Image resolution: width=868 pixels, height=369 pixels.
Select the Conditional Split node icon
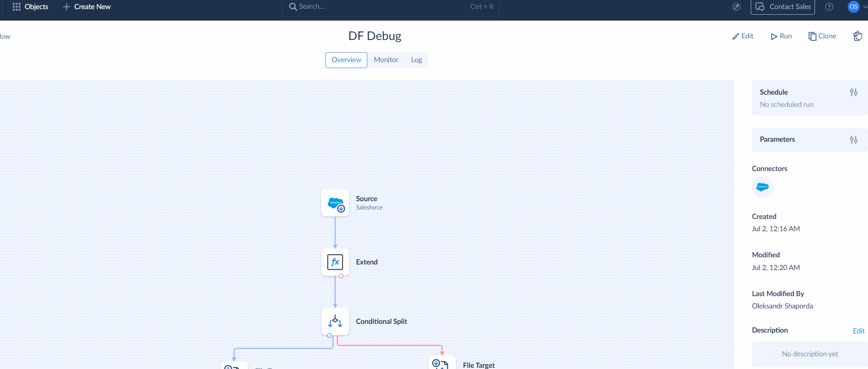click(335, 321)
